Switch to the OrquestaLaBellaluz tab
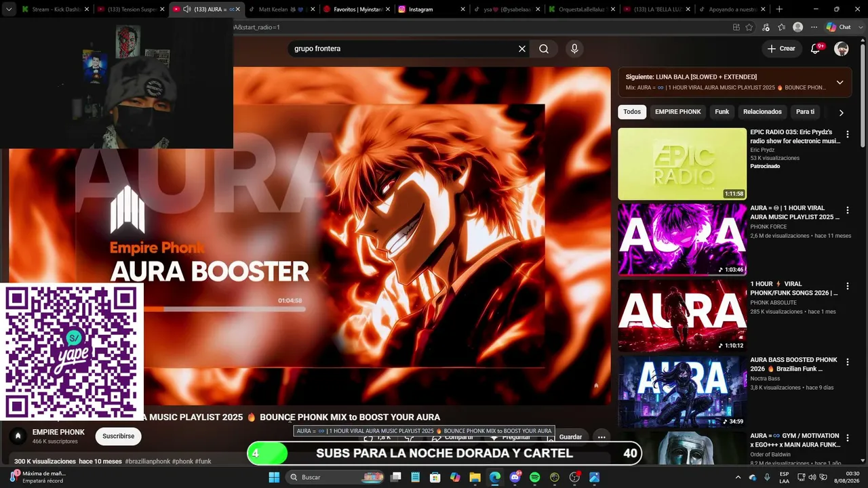 tap(581, 9)
